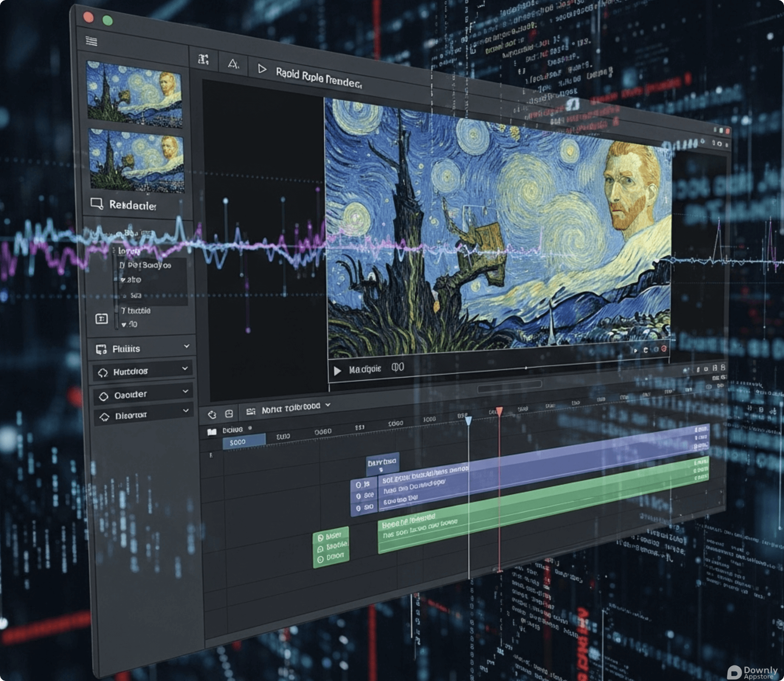This screenshot has height=681, width=784.
Task: Select the highlighted $000 time block
Action: point(244,442)
